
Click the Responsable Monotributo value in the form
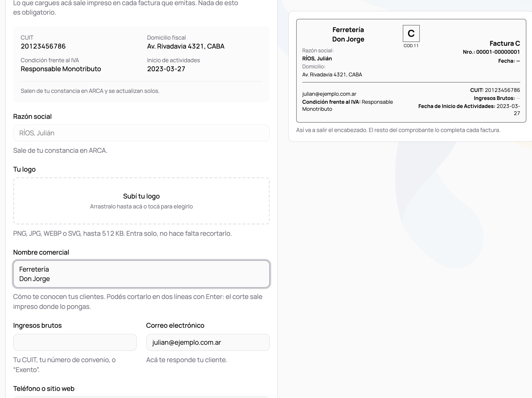tap(61, 69)
